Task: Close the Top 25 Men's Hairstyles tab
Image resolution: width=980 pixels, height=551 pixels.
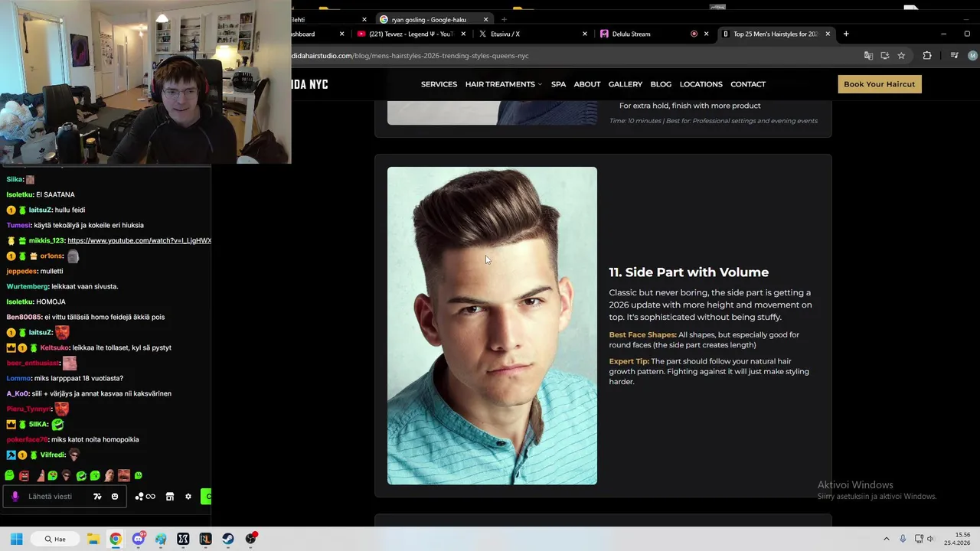Action: tap(828, 34)
